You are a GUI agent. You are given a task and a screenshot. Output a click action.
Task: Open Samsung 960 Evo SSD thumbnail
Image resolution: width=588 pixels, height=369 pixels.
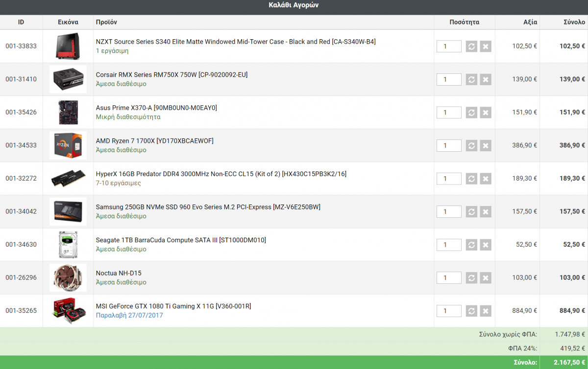(68, 211)
